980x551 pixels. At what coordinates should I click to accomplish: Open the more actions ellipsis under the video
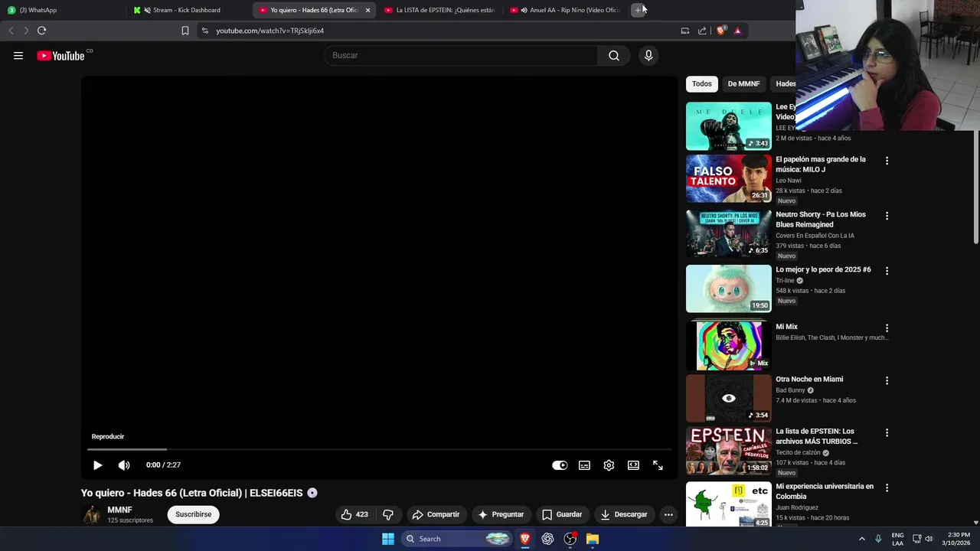click(x=668, y=514)
